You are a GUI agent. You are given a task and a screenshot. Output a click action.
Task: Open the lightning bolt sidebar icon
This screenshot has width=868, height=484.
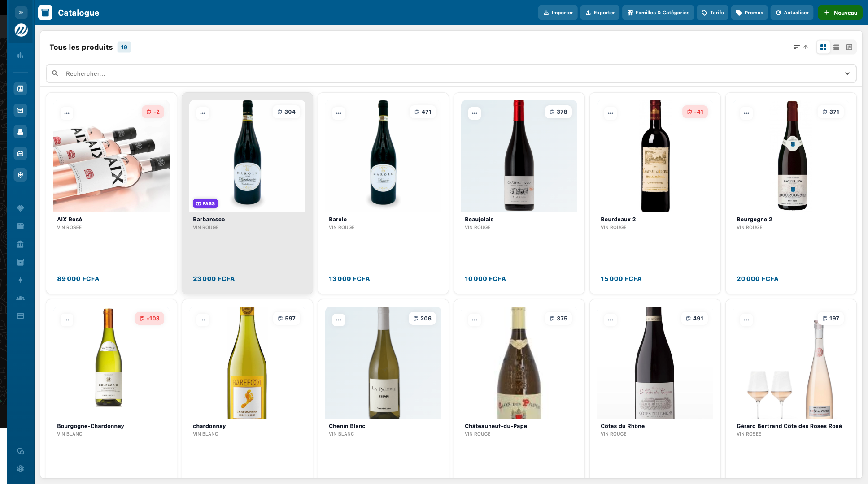pyautogui.click(x=20, y=280)
